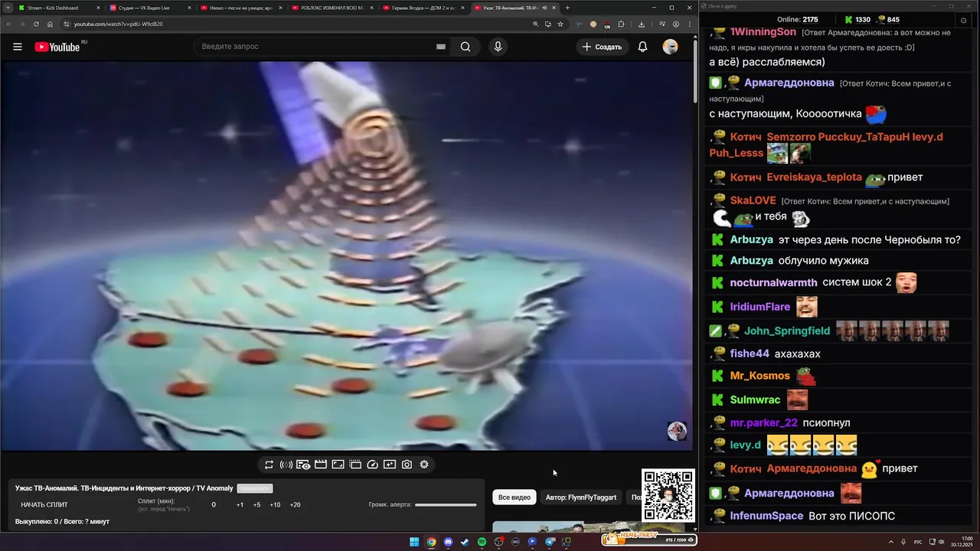The height and width of the screenshot is (551, 980).
Task: Click the aspect-ratio rectangle icon in the player toolbar
Action: point(338,465)
